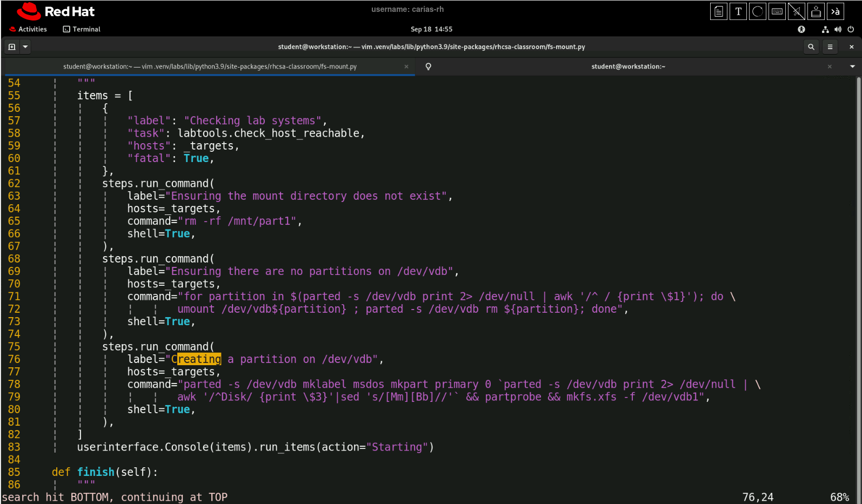862x504 pixels.
Task: Switch to the vim fs-mount.py tab
Action: click(210, 66)
